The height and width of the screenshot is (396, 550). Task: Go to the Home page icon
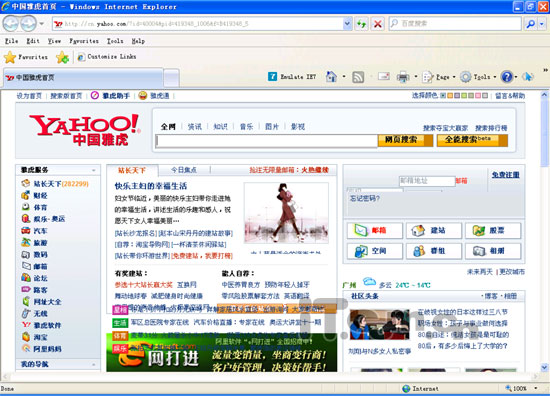point(331,76)
